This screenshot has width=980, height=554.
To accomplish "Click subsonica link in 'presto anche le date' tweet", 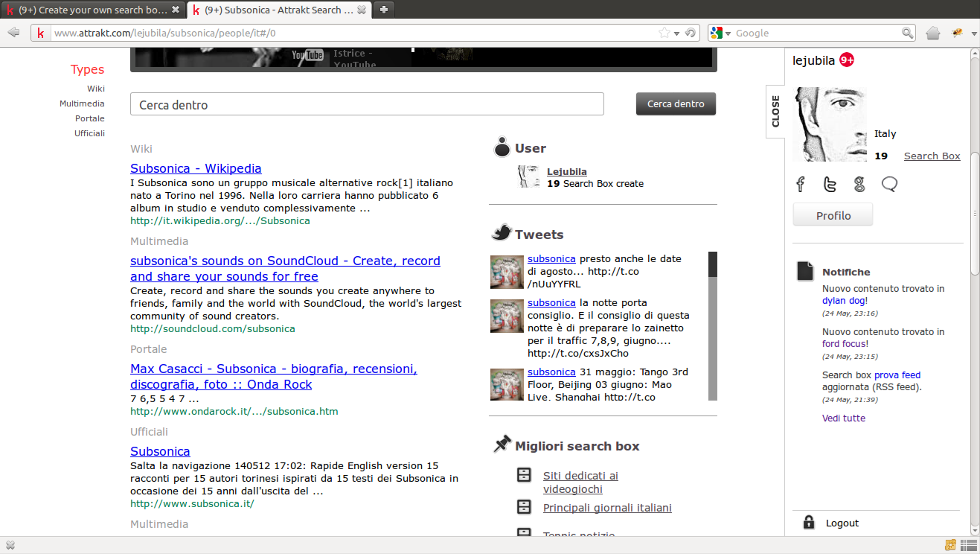I will (551, 258).
